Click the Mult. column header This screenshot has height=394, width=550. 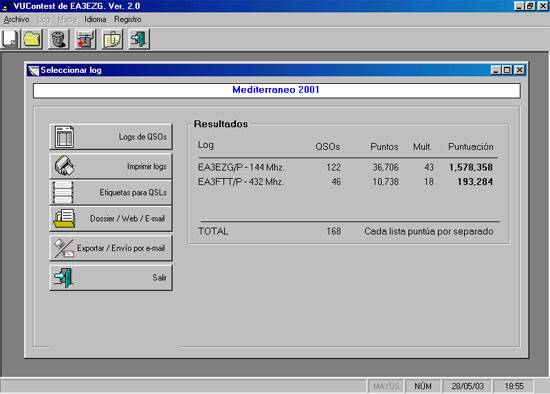[x=422, y=147]
